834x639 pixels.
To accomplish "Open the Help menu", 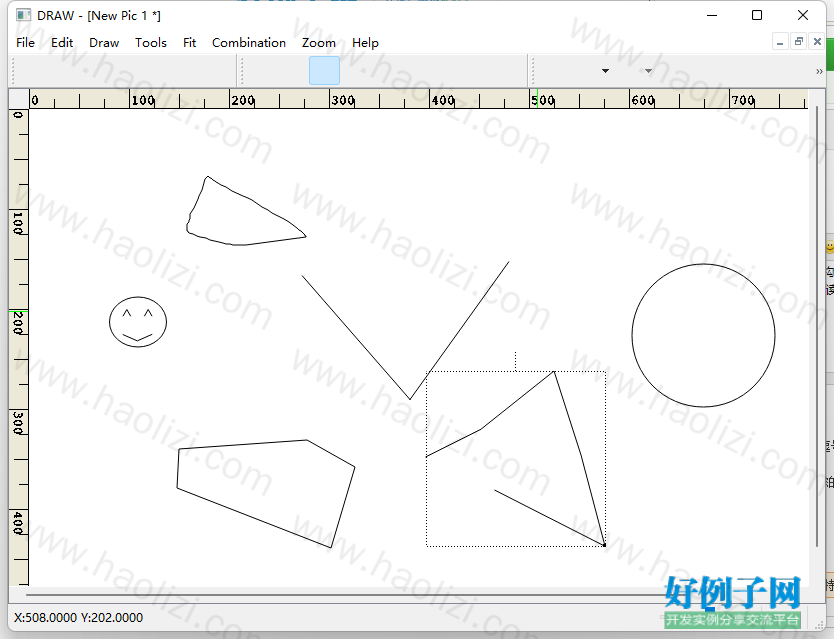I will click(365, 43).
